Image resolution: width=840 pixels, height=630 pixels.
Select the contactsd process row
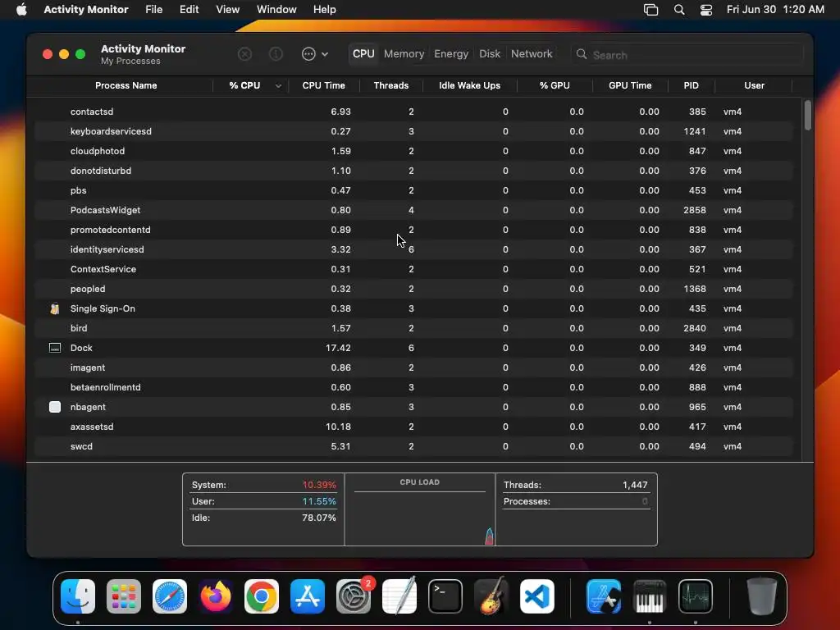[413, 112]
